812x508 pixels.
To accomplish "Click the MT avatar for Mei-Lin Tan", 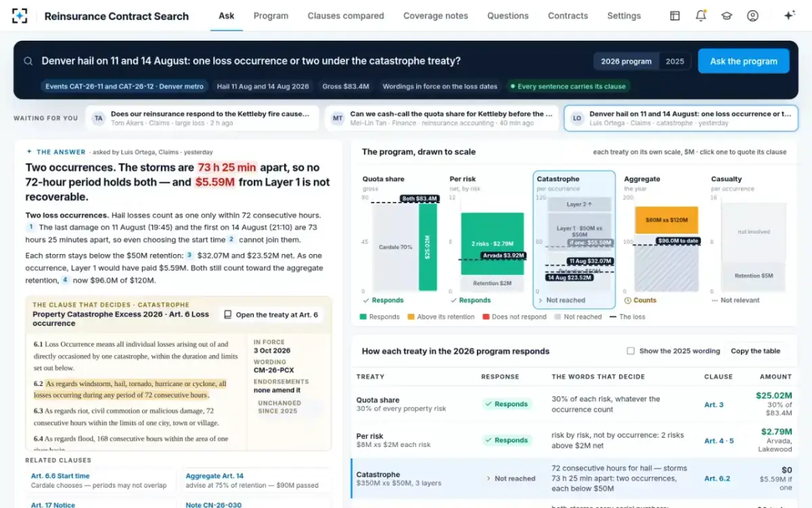I will [337, 118].
